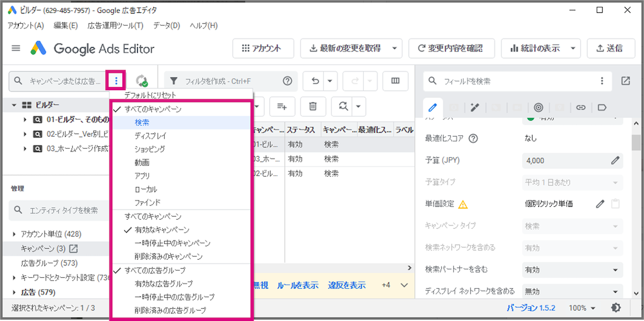Click the three-dot campaign filter options icon

point(117,81)
